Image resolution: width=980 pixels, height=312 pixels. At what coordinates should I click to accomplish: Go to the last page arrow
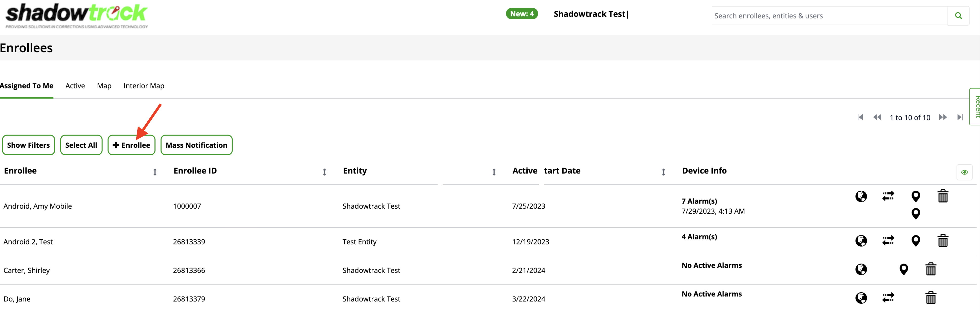coord(960,117)
